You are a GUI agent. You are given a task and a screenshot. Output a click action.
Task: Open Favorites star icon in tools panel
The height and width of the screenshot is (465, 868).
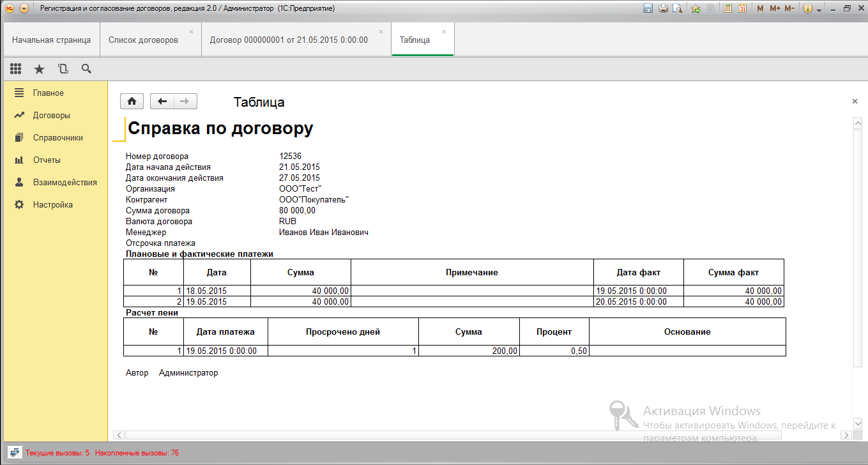39,68
